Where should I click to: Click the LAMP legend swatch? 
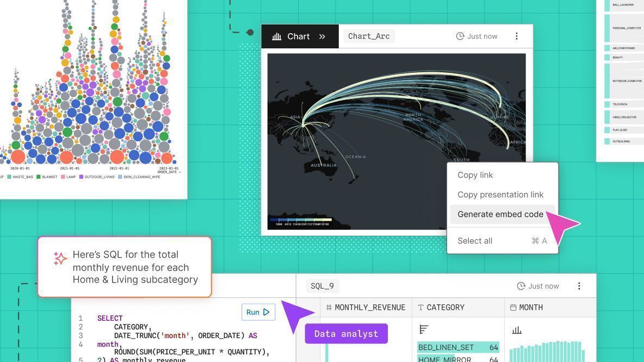point(63,177)
